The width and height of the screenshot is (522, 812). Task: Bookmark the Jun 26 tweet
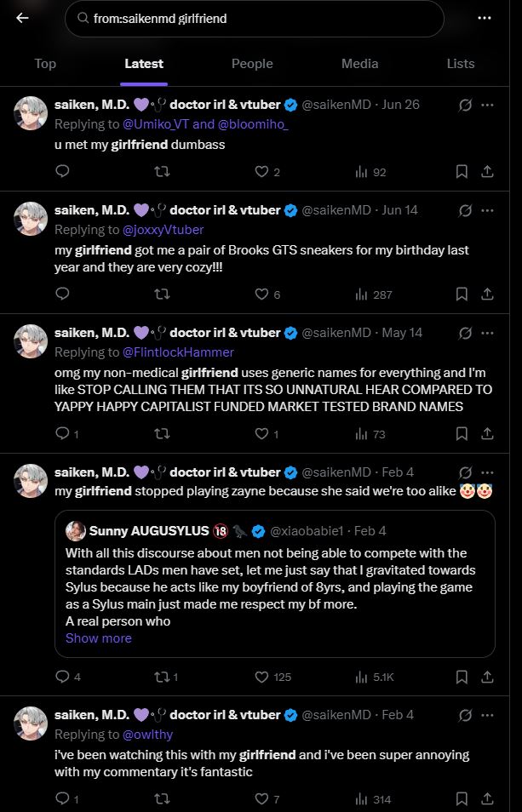pyautogui.click(x=462, y=171)
